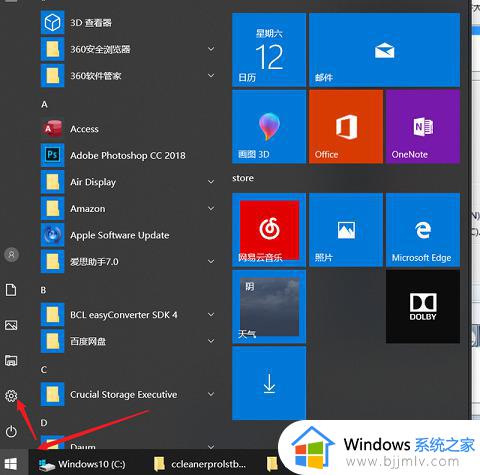480x475 pixels.
Task: Expand the Crucial Storage Executive chevron
Action: (x=211, y=394)
